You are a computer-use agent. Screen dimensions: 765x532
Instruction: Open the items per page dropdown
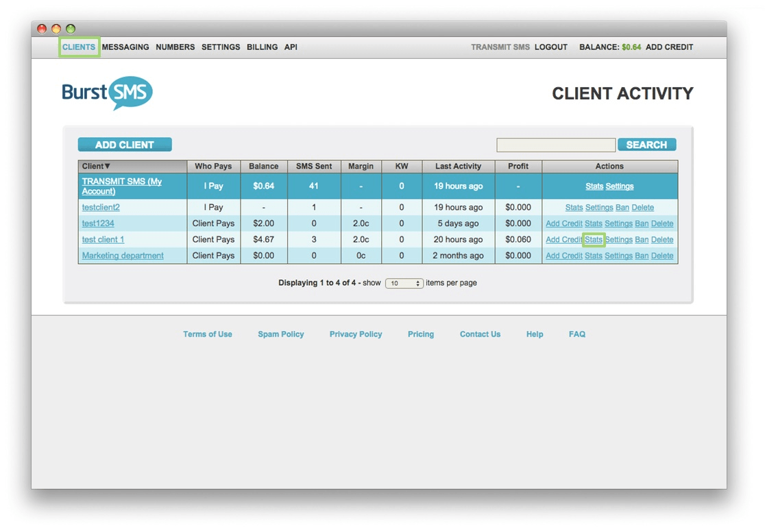pos(404,283)
